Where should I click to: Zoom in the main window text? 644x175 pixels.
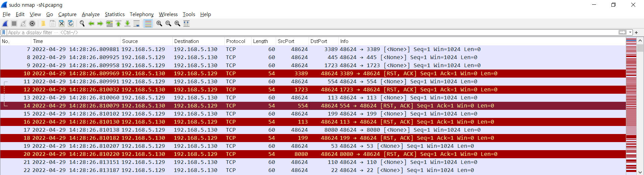point(159,24)
